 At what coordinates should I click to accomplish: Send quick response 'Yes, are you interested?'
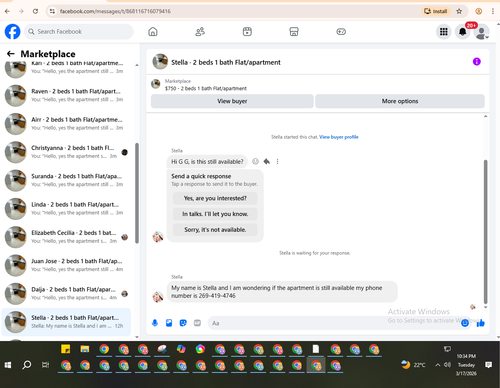tap(215, 198)
